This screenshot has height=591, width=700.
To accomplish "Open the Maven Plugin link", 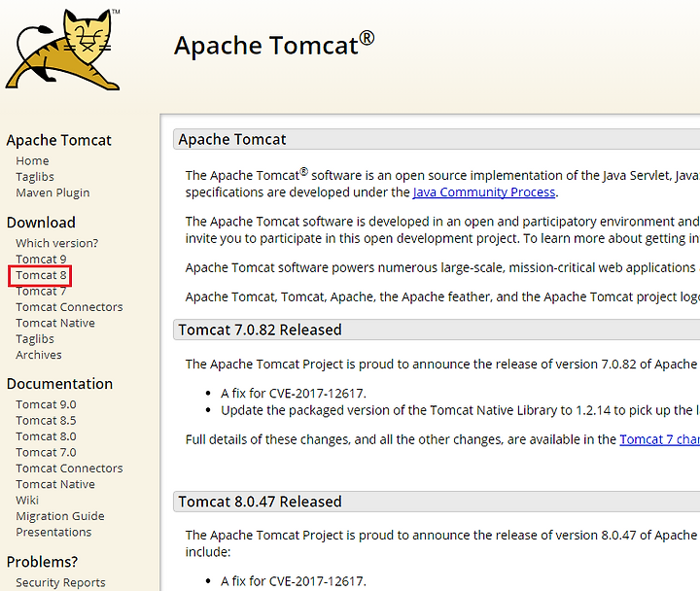I will [x=52, y=192].
